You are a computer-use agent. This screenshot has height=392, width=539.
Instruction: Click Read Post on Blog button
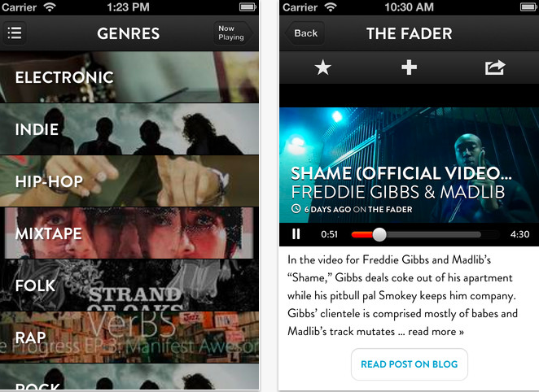[x=409, y=364]
